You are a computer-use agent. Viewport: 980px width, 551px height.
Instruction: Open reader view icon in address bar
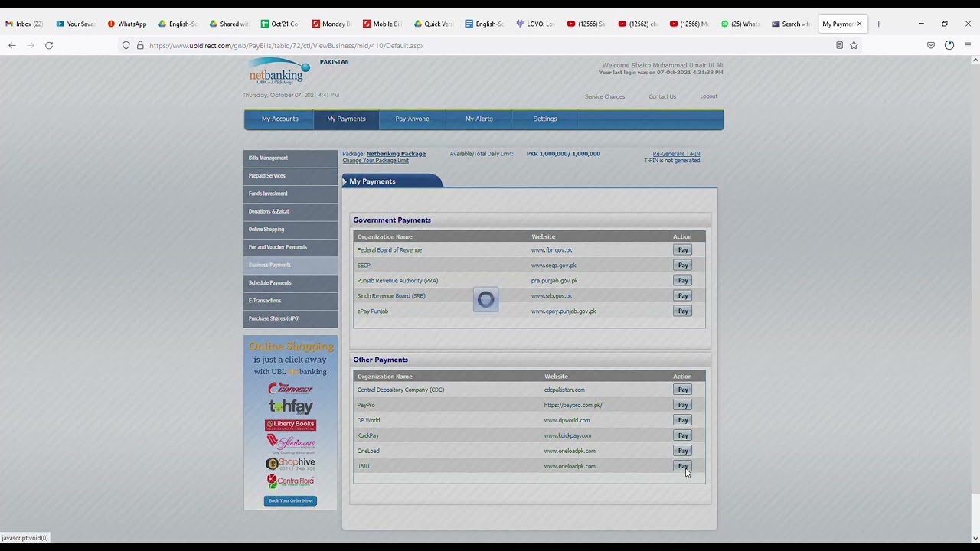point(839,45)
